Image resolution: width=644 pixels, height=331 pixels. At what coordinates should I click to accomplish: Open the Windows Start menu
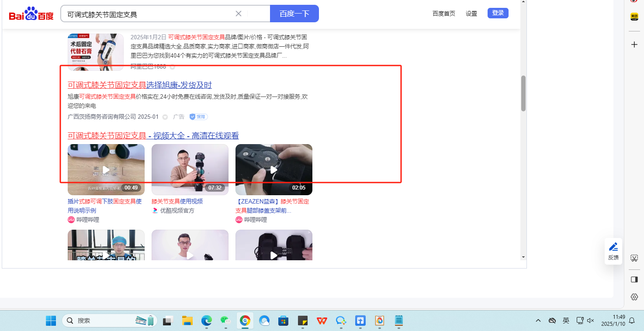51,321
